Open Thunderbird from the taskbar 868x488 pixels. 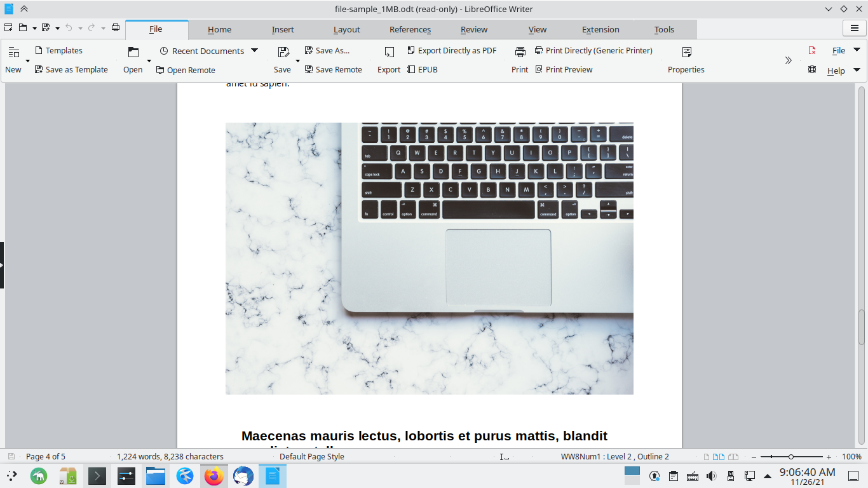(243, 475)
